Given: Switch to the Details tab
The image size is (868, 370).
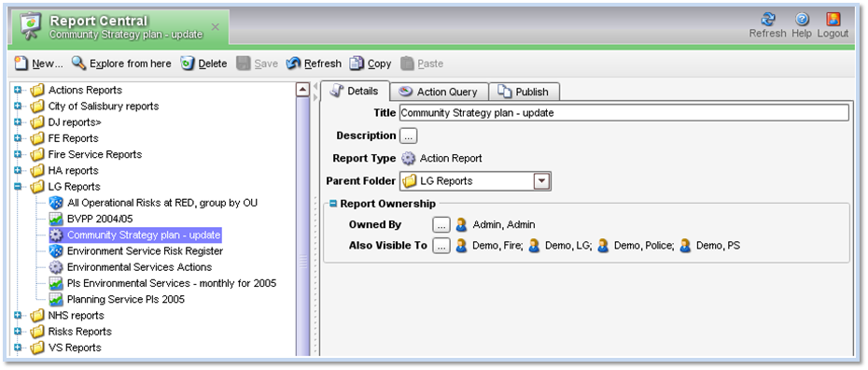Looking at the screenshot, I should pyautogui.click(x=355, y=92).
